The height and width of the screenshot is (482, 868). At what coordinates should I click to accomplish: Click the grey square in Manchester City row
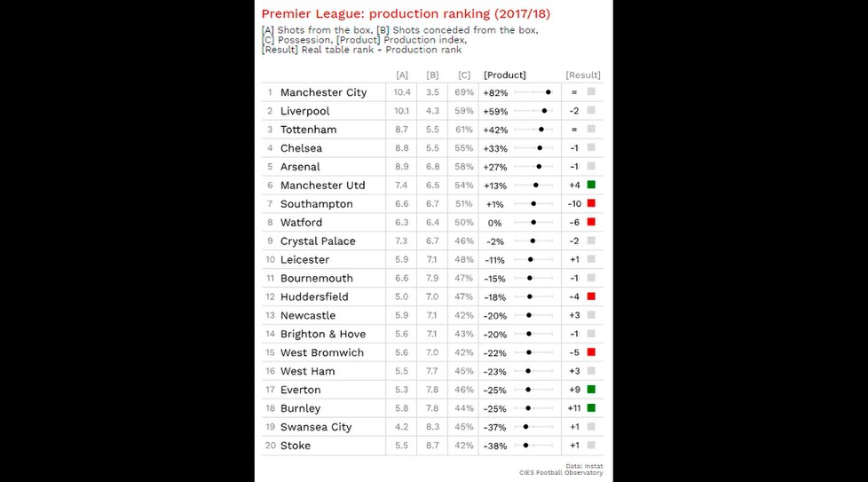coord(591,91)
